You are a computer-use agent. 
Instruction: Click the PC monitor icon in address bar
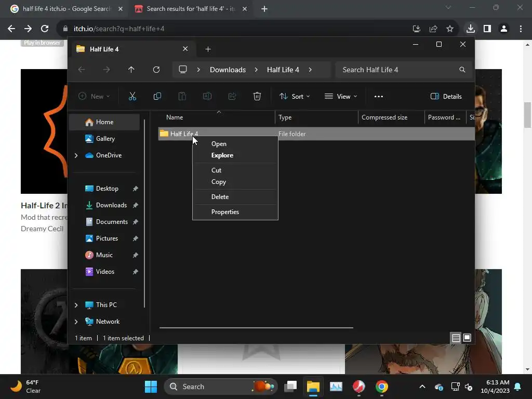pos(183,70)
